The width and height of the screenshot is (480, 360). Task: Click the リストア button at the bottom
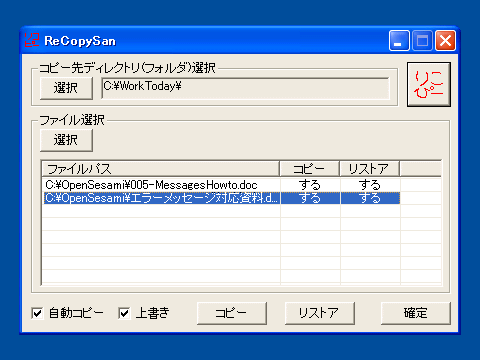point(320,313)
